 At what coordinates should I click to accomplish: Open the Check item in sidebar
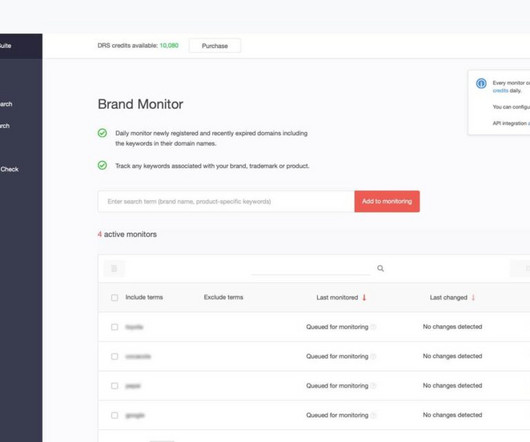(9, 169)
